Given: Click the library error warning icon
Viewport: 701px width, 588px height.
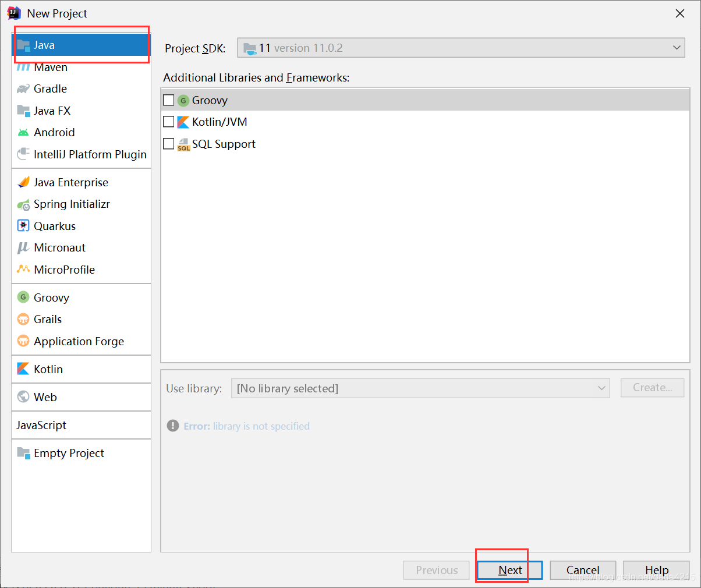Looking at the screenshot, I should 173,426.
